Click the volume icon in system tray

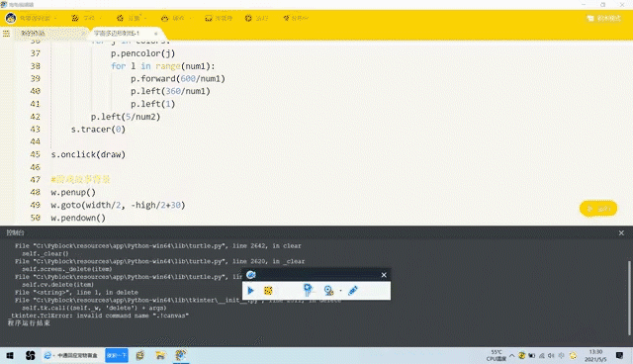552,355
